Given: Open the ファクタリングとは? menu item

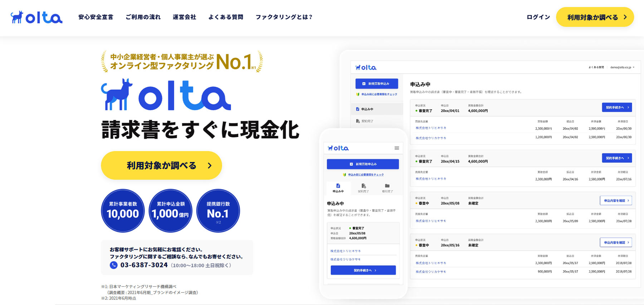Looking at the screenshot, I should [284, 17].
